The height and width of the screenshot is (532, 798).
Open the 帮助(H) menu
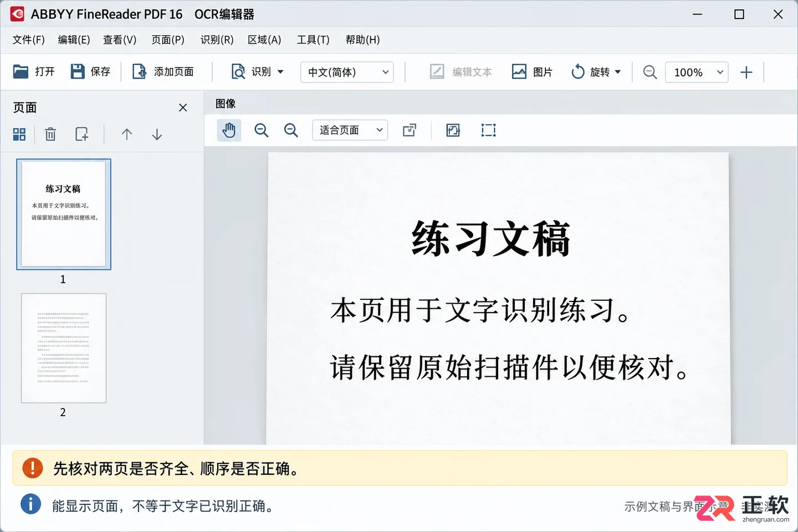pos(362,40)
